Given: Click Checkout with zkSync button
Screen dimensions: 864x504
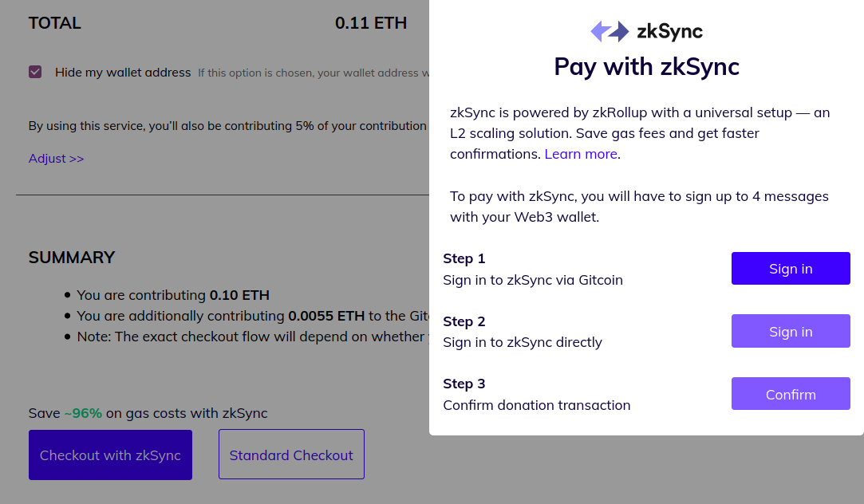Looking at the screenshot, I should (110, 455).
